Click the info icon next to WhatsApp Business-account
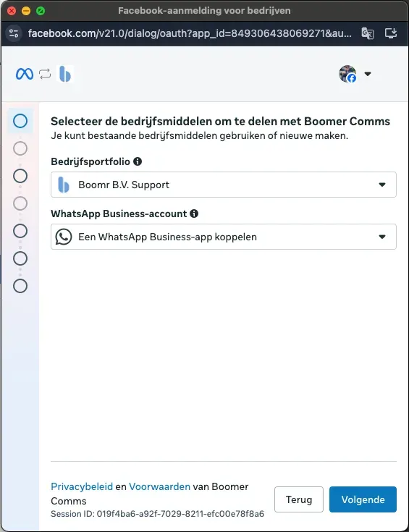 (x=194, y=214)
